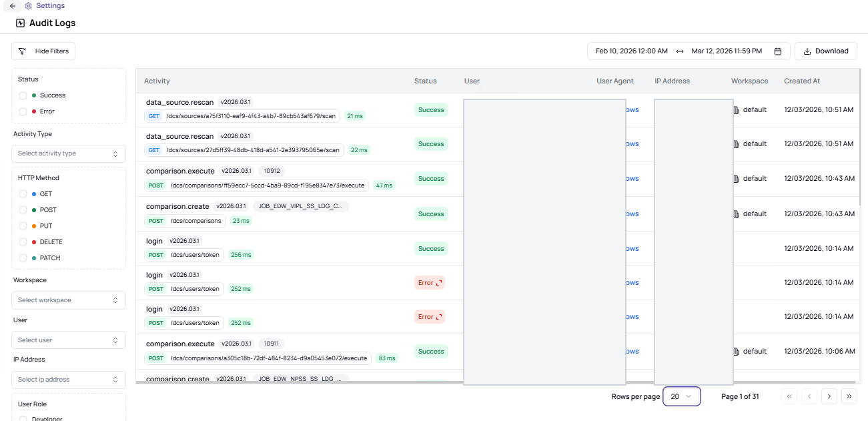
Task: Open the Select workspace dropdown
Action: pyautogui.click(x=68, y=300)
